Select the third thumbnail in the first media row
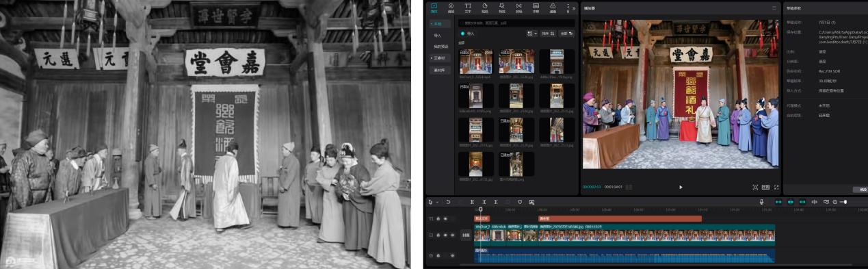 tap(557, 62)
